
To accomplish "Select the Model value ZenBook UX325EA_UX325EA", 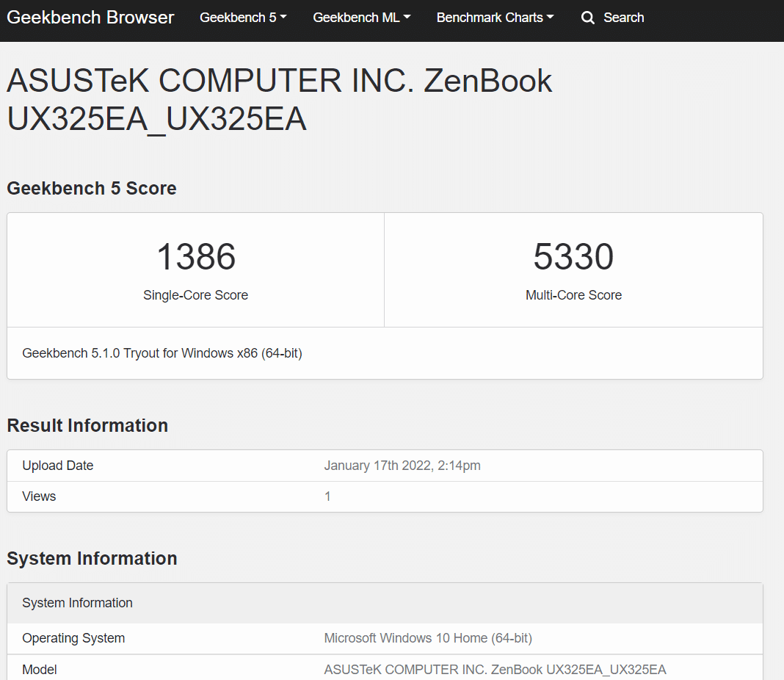I will point(495,670).
